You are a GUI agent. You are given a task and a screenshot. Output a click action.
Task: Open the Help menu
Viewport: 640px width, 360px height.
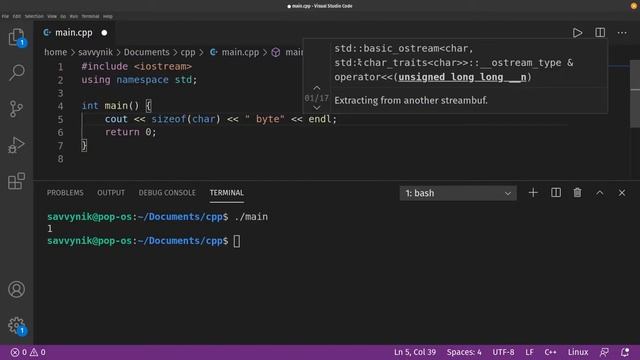coord(108,16)
